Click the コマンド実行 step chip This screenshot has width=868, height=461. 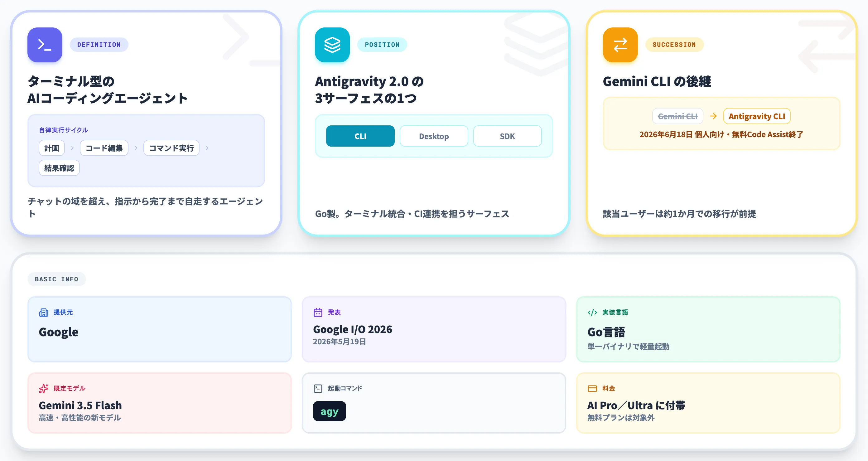click(x=171, y=148)
